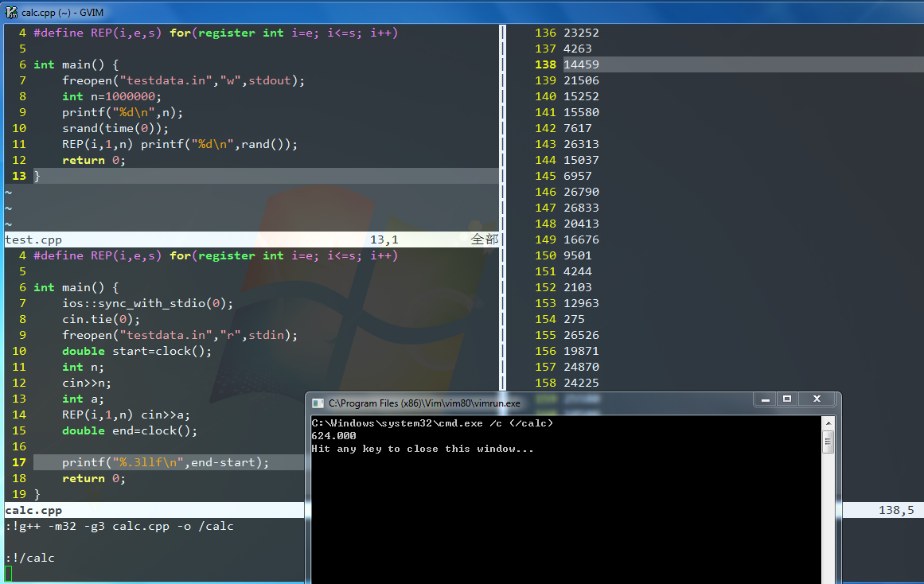This screenshot has height=584, width=924.
Task: Click the 138,5 cursor position indicator
Action: (896, 510)
